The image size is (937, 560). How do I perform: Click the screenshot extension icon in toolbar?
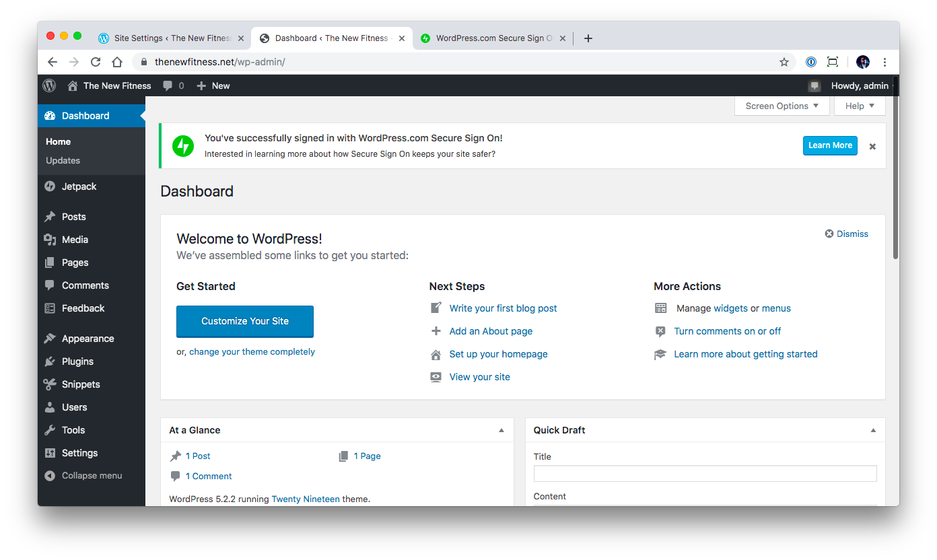coord(833,62)
